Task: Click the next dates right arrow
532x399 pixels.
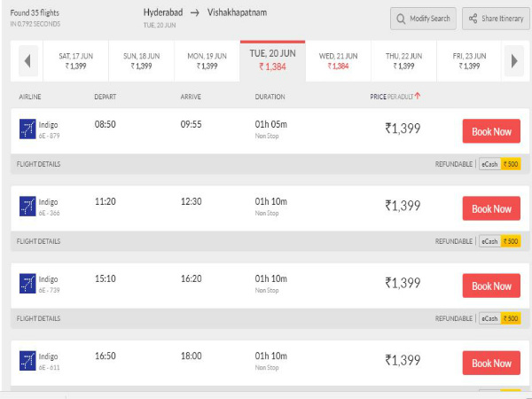Action: 512,61
